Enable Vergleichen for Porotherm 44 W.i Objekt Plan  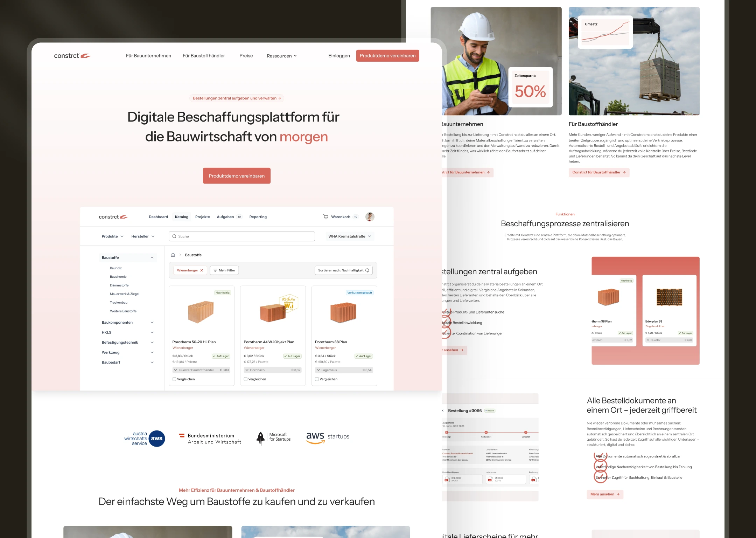246,379
